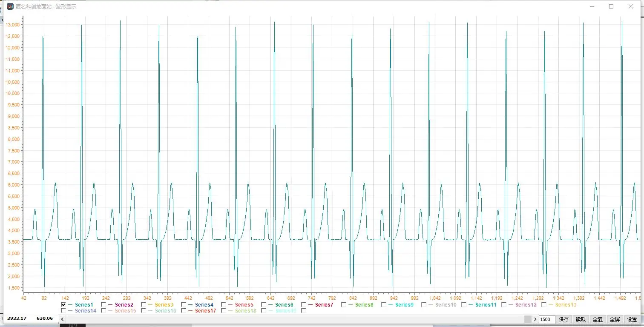Click the 142 x-axis label
This screenshot has height=327, width=644.
[x=65, y=298]
